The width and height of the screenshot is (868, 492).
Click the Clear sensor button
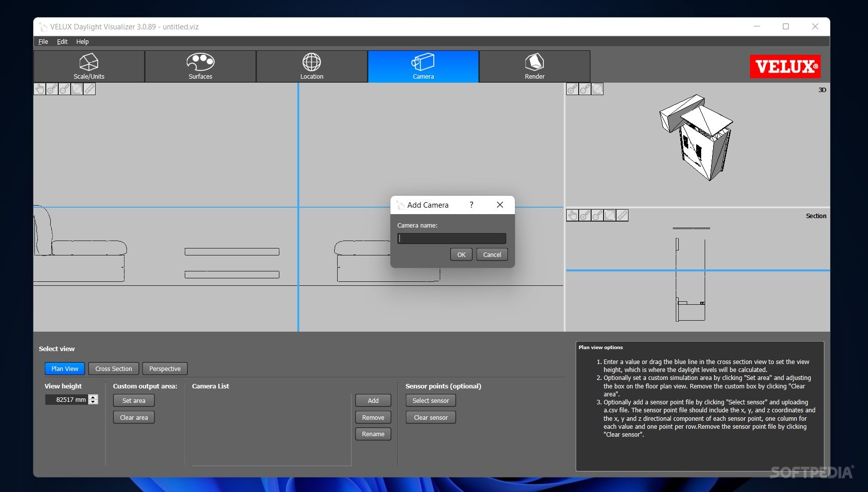(x=431, y=417)
